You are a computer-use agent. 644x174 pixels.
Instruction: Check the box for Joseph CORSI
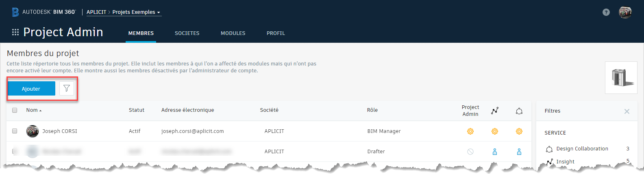(x=15, y=131)
